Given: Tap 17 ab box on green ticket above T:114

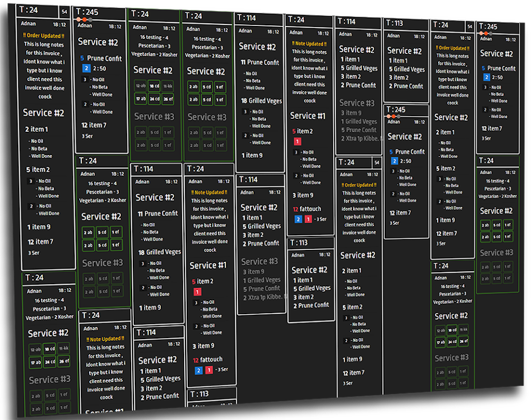Looking at the screenshot, I should coord(141,99).
